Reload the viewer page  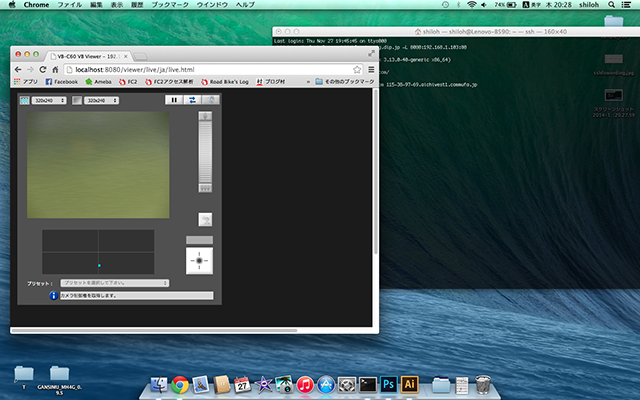42,70
